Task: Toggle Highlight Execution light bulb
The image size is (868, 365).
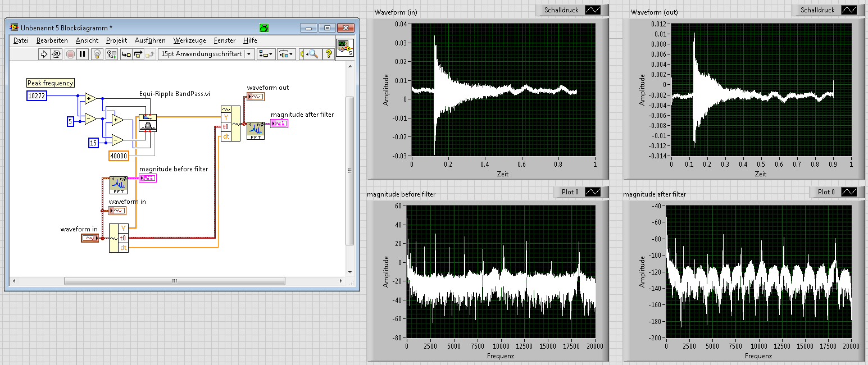Action: pyautogui.click(x=97, y=54)
